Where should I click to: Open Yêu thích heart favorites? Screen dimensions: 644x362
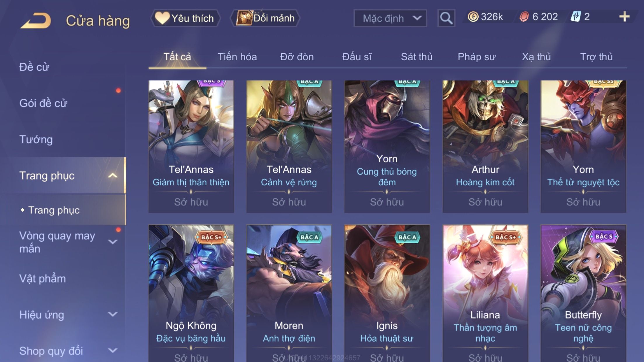185,18
